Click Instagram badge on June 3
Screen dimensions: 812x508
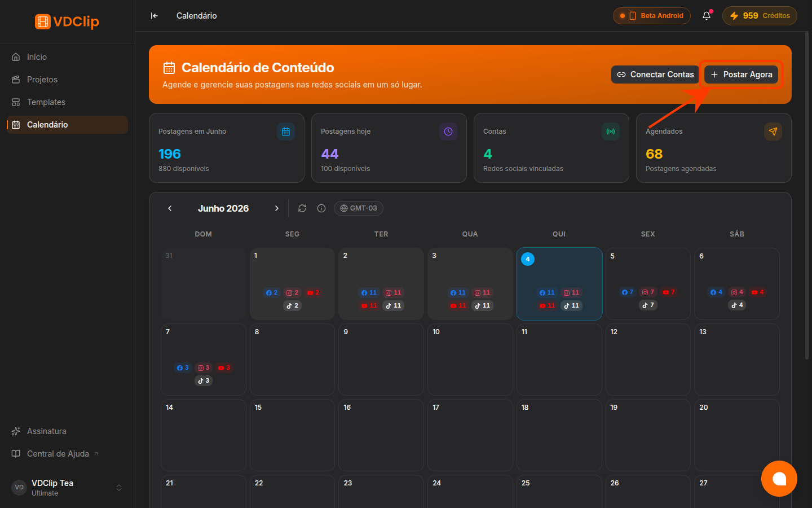click(x=483, y=293)
